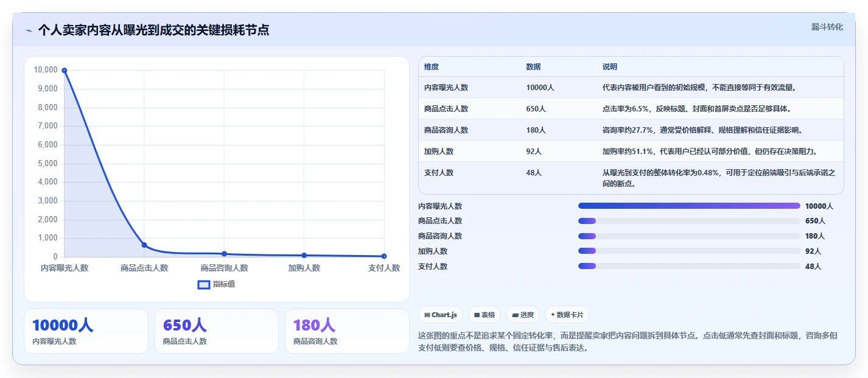Screen dimensions: 868x378
Task: Click the title 个人卖家内容从曝光到成交的关键损耗节点
Action: (x=153, y=30)
